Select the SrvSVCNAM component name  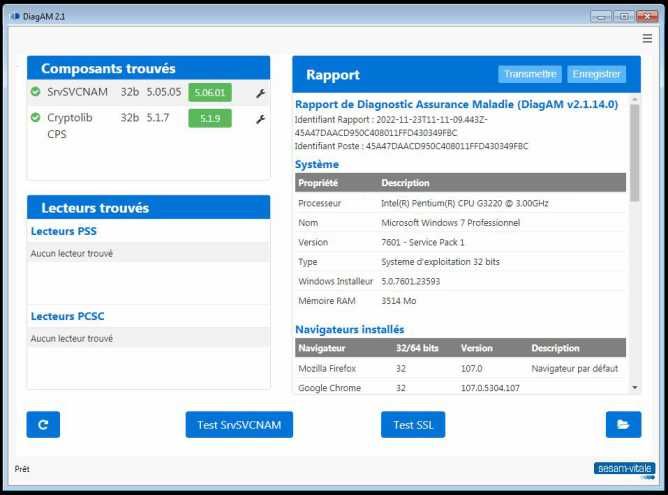(78, 92)
